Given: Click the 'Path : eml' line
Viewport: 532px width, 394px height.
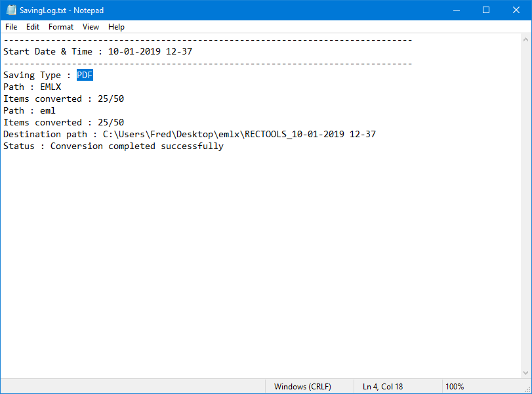Looking at the screenshot, I should click(30, 111).
